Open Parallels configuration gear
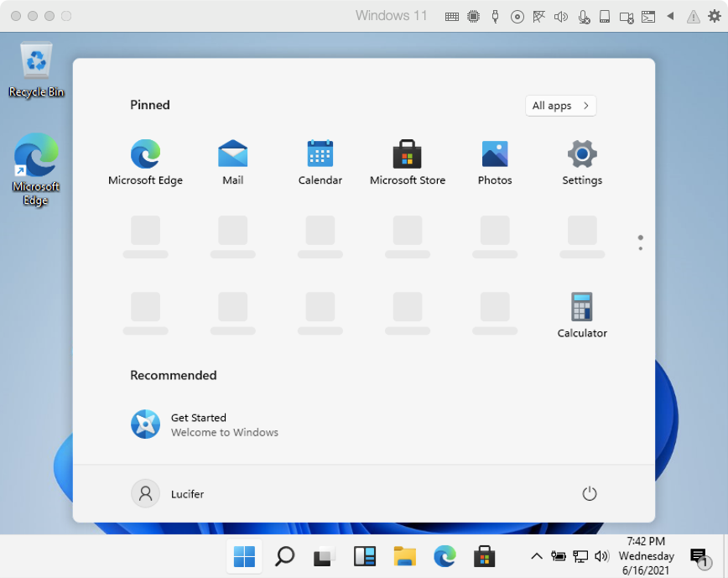728x578 pixels. point(715,16)
